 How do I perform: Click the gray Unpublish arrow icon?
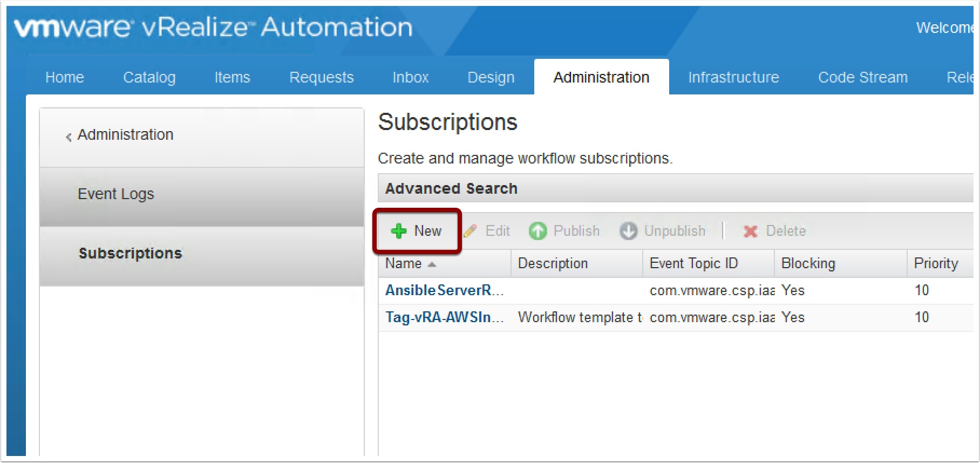(x=628, y=231)
